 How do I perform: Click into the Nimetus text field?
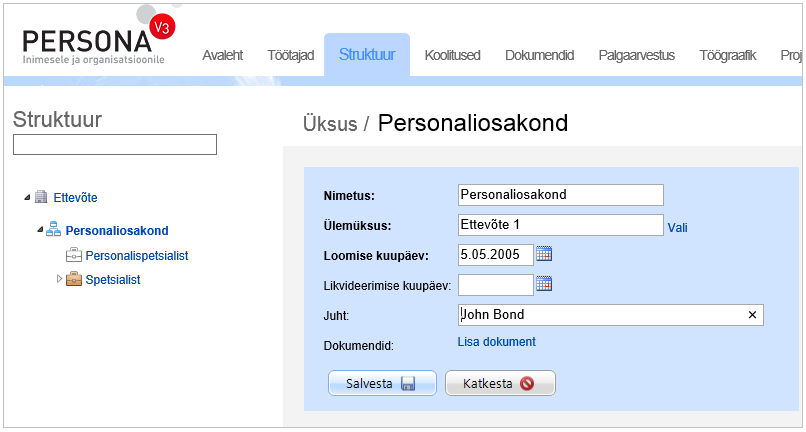point(560,195)
